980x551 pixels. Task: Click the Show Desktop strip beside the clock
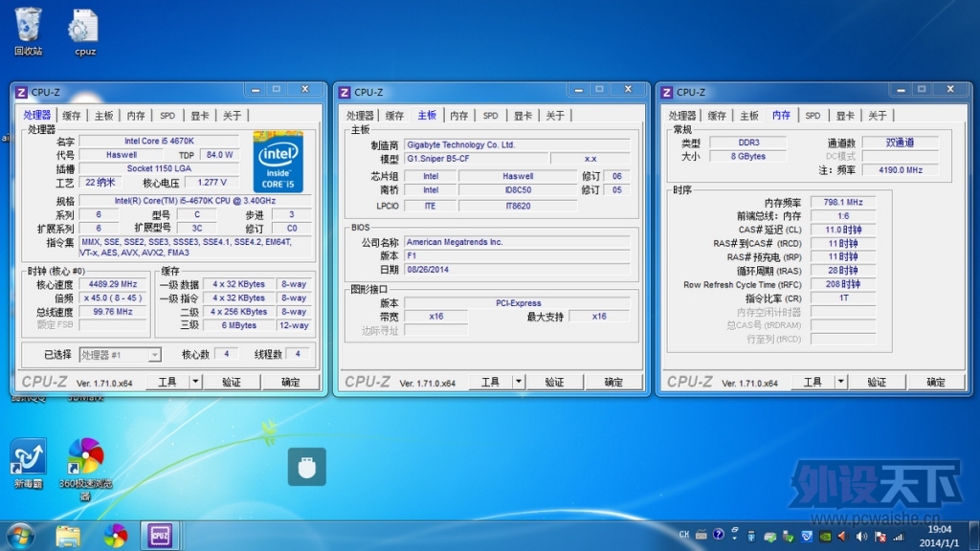click(x=973, y=536)
